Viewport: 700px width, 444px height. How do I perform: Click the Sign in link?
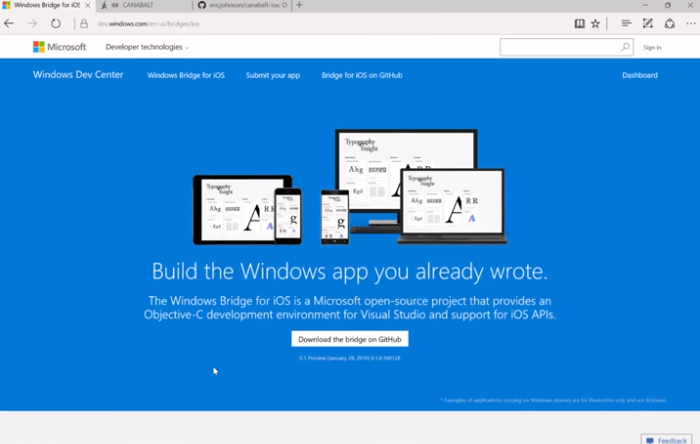coord(652,47)
